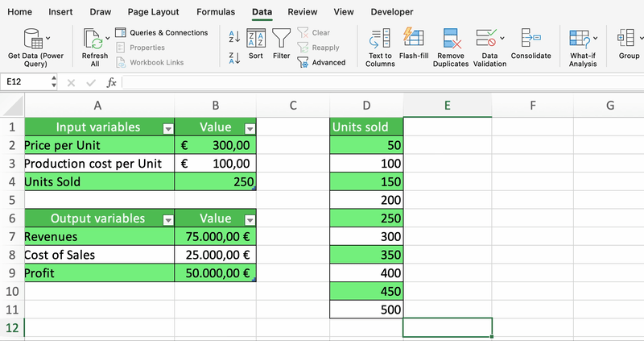Viewport: 644px width, 341px height.
Task: Click the Properties button
Action: [x=140, y=48]
